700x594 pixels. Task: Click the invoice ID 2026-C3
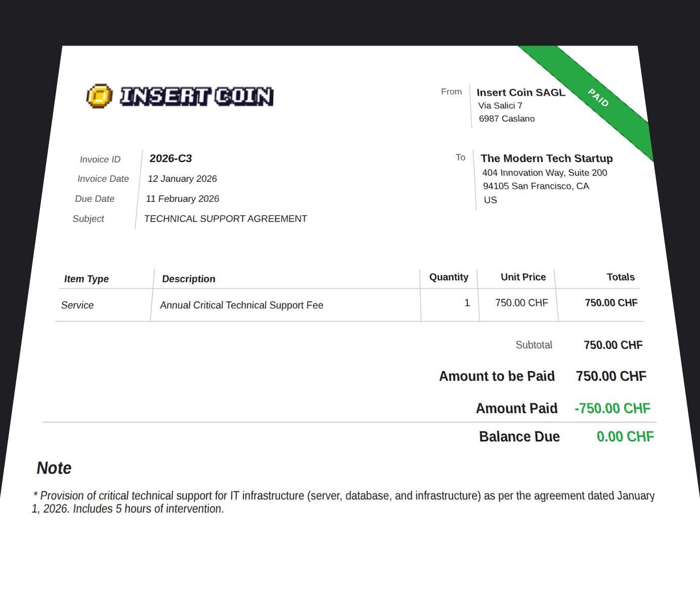pyautogui.click(x=170, y=158)
